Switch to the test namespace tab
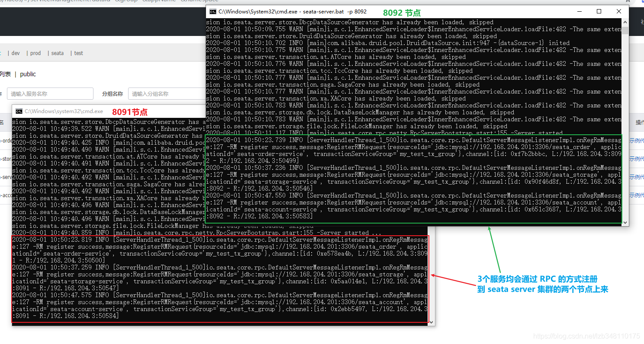Image resolution: width=644 pixels, height=344 pixels. (x=78, y=53)
